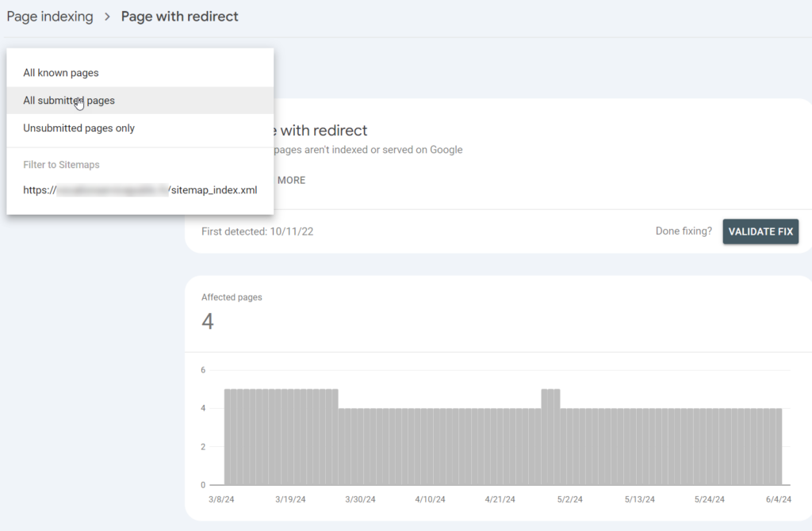Click the 'with redirect' card heading
The image size is (812, 531).
[x=320, y=131]
